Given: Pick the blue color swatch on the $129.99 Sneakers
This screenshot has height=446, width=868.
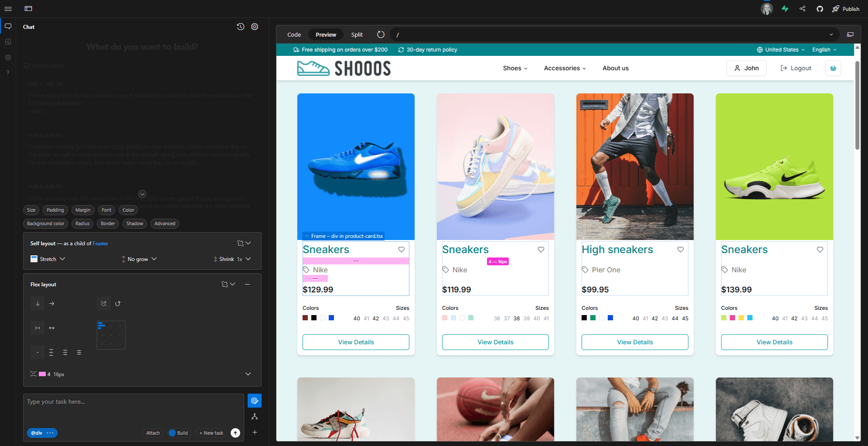Looking at the screenshot, I should pos(331,318).
